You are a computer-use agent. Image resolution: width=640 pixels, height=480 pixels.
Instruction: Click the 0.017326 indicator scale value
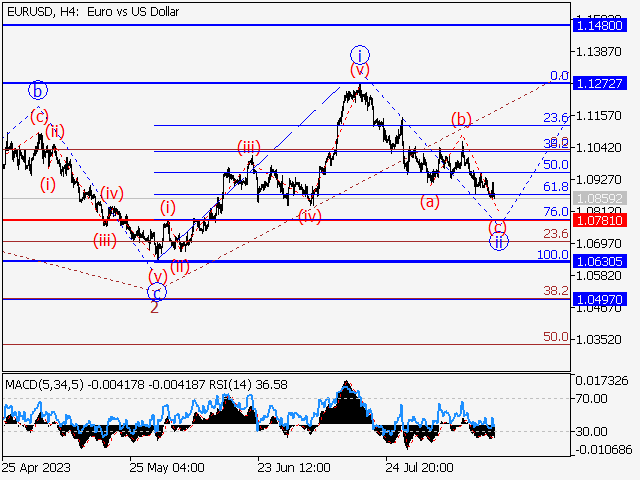tap(602, 381)
